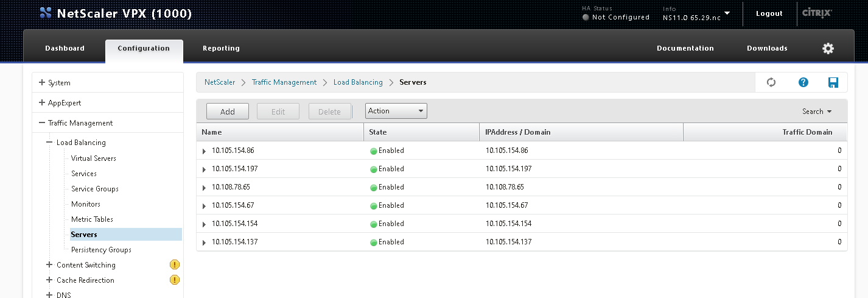This screenshot has height=298, width=868.
Task: Open the Search dropdown
Action: click(816, 112)
